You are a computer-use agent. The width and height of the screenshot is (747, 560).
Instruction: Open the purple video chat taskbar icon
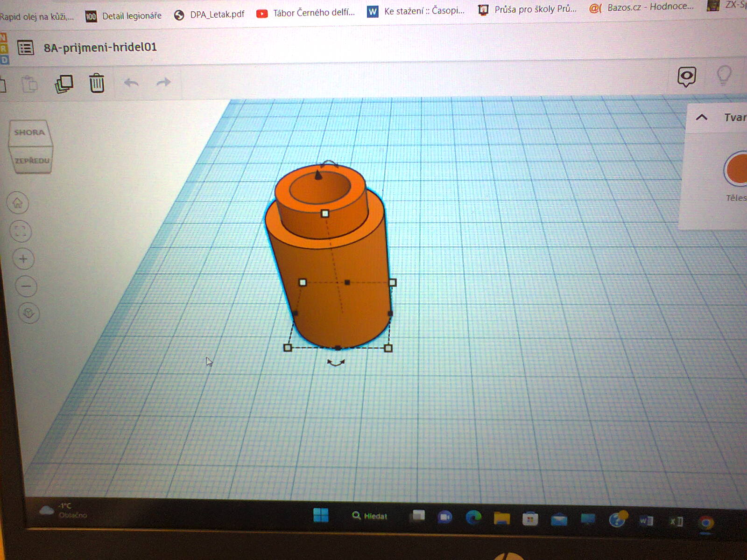click(x=445, y=517)
